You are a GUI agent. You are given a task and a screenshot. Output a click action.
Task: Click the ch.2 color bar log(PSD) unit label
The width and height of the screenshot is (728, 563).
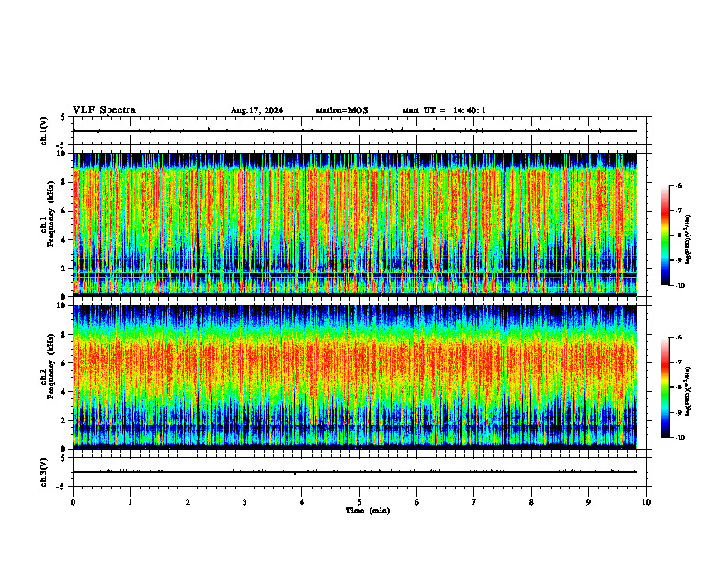point(688,392)
